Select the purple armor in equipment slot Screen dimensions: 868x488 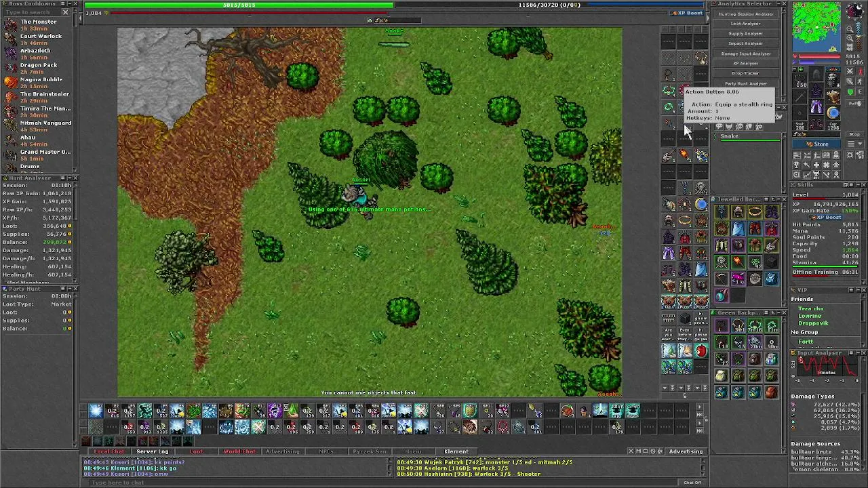click(816, 91)
